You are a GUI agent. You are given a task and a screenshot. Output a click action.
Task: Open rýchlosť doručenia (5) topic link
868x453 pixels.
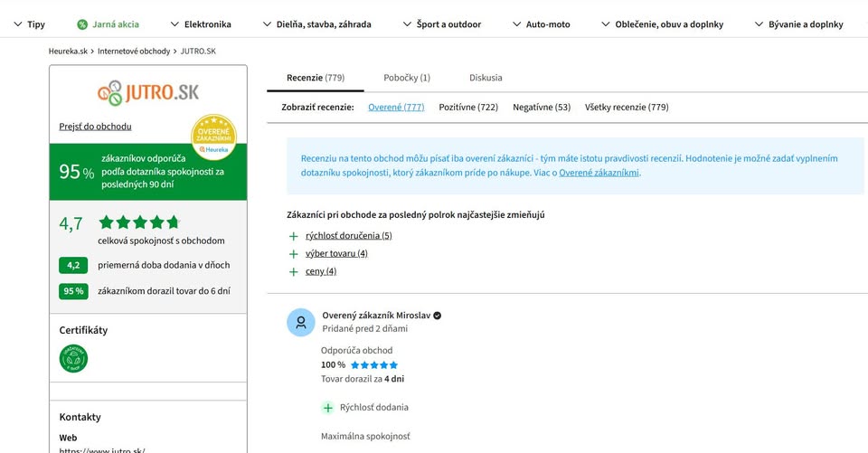click(x=349, y=236)
